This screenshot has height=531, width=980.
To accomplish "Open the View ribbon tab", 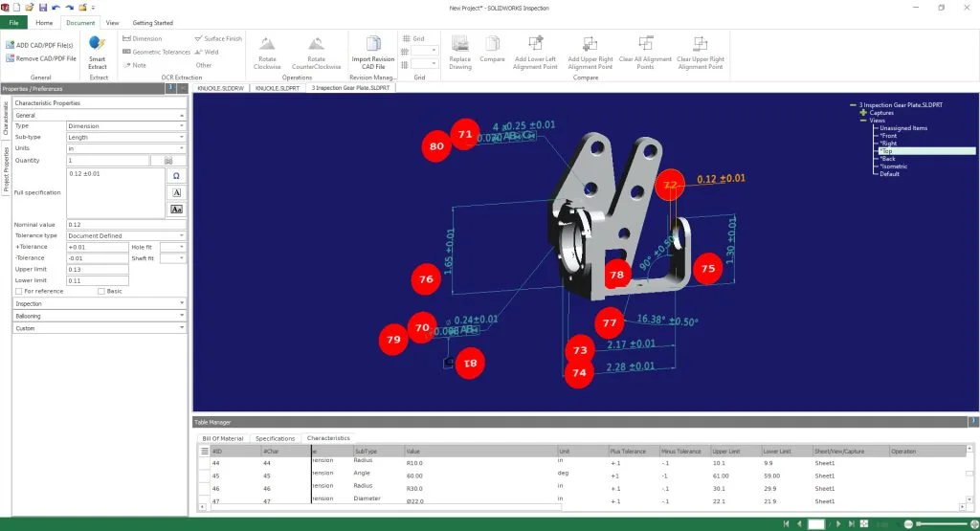I will point(112,21).
